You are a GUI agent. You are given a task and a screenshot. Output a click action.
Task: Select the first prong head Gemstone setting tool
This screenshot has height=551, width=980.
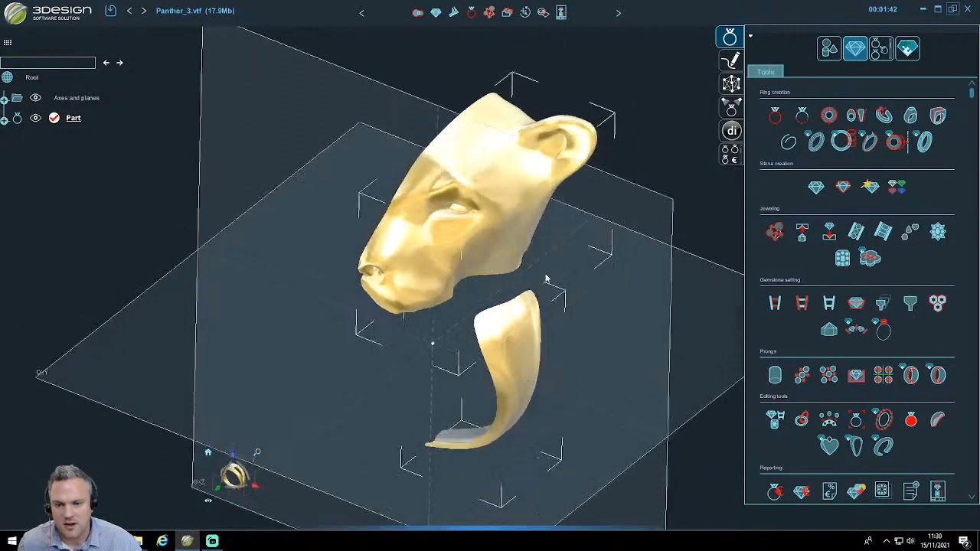click(775, 304)
